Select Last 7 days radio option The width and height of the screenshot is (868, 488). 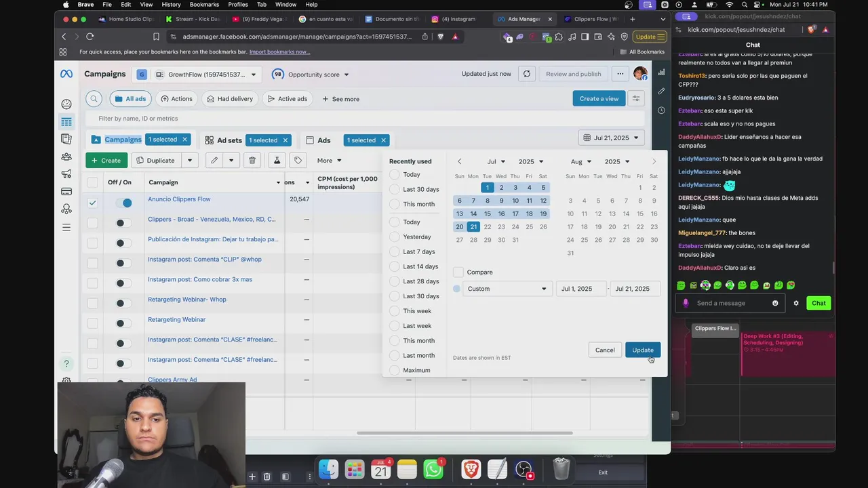point(395,251)
